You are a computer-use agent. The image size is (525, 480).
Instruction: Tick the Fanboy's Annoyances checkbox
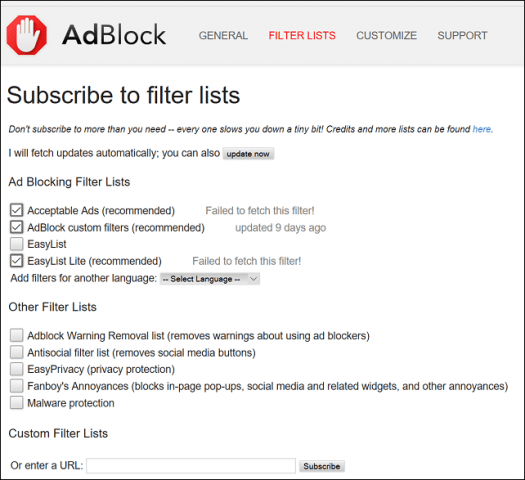(x=16, y=386)
